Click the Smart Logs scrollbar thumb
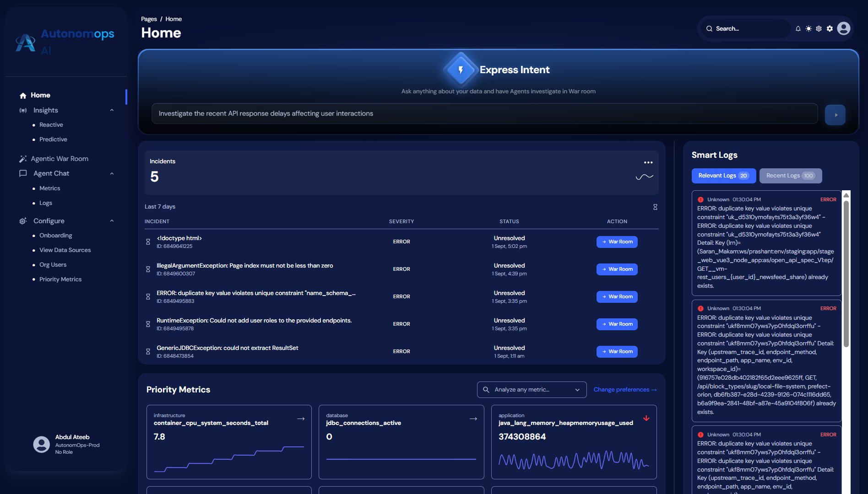The height and width of the screenshot is (494, 868). click(x=846, y=274)
